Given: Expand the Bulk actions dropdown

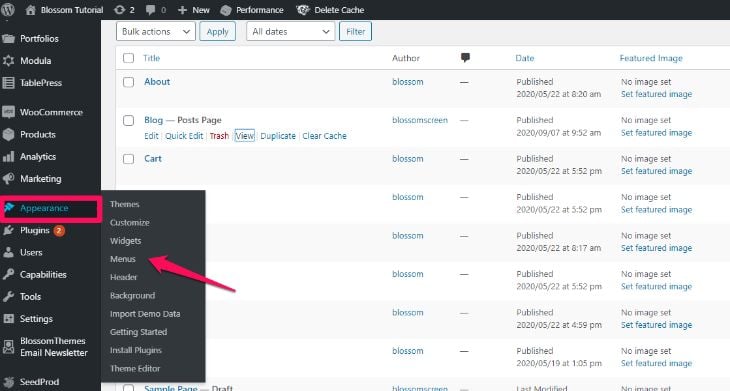Looking at the screenshot, I should pyautogui.click(x=155, y=32).
